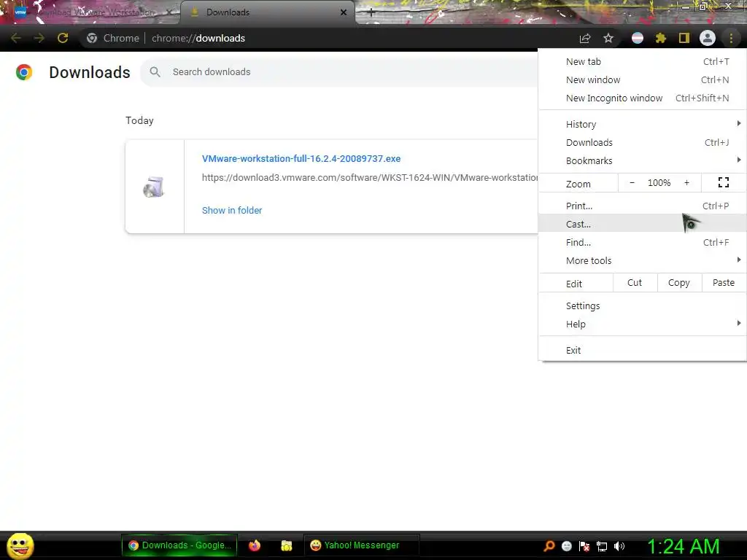This screenshot has width=747, height=560.
Task: Click the Paste edit button
Action: (x=724, y=283)
